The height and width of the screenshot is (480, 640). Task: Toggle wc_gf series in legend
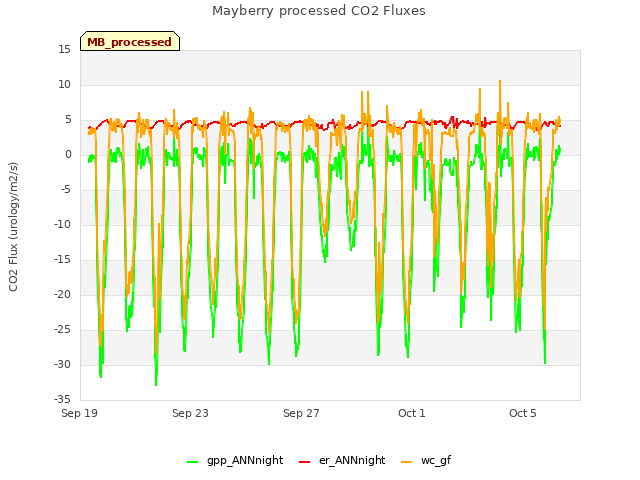436,461
